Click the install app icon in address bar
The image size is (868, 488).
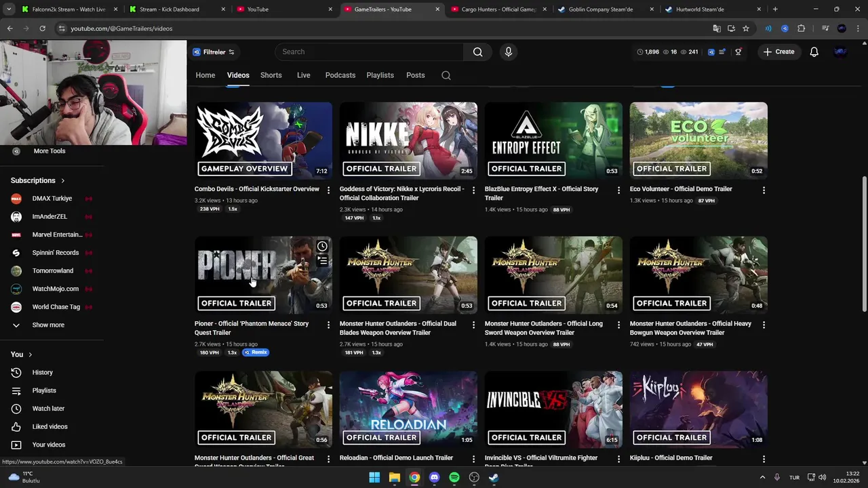point(731,28)
